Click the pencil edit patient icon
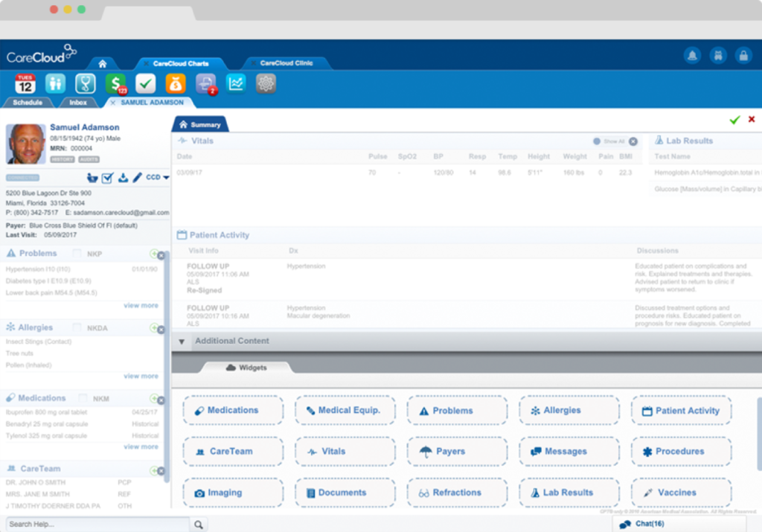 tap(137, 178)
